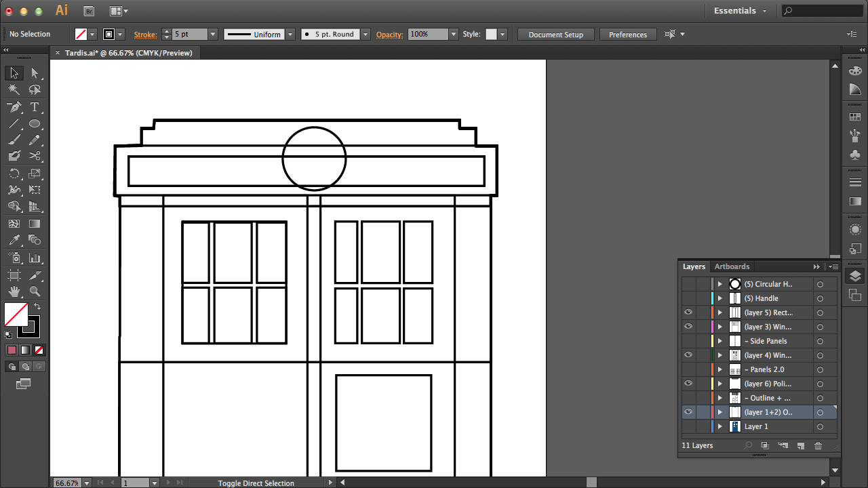Screen dimensions: 868x488
Task: Choose the Lasso tool
Action: pos(35,89)
